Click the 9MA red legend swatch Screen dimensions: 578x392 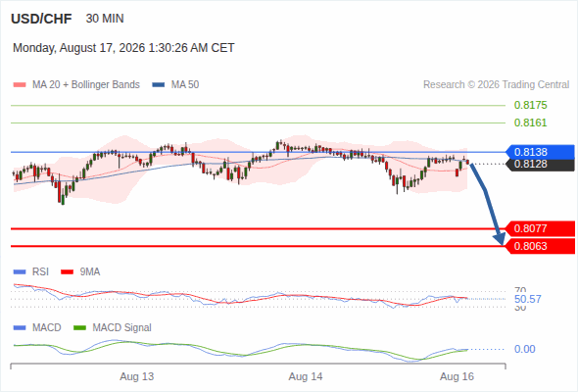click(67, 272)
